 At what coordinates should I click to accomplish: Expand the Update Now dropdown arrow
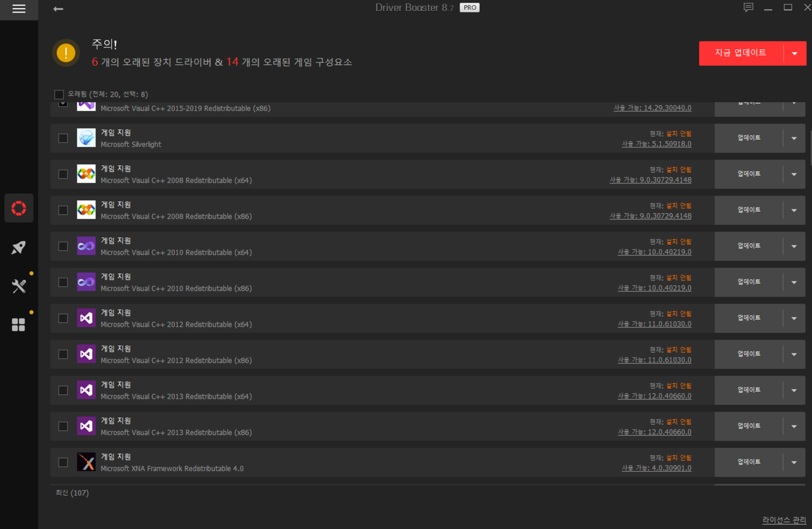(795, 53)
